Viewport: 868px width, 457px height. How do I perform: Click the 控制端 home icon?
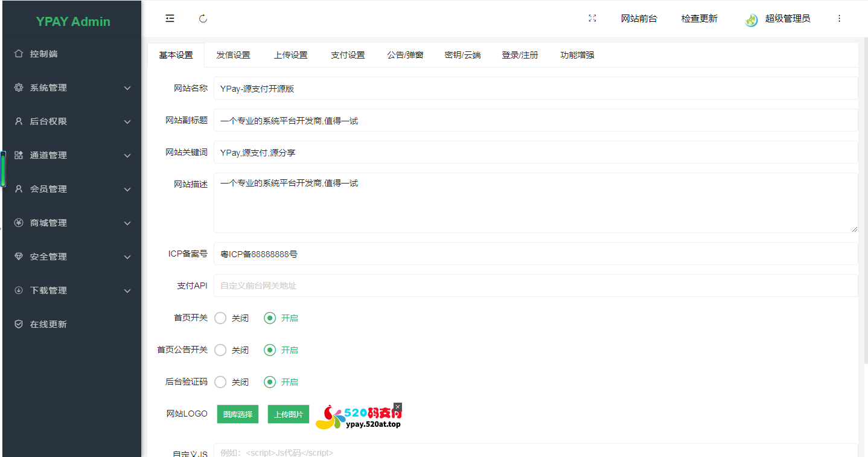pos(19,54)
